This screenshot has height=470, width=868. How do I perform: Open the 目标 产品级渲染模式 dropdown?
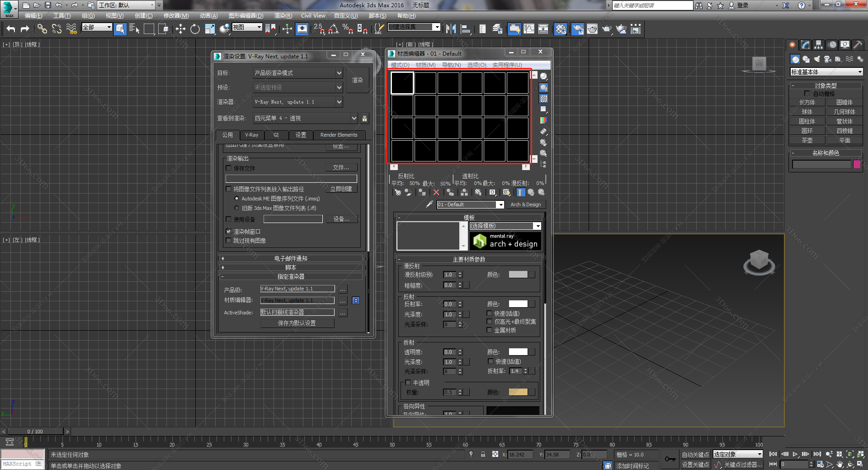298,73
